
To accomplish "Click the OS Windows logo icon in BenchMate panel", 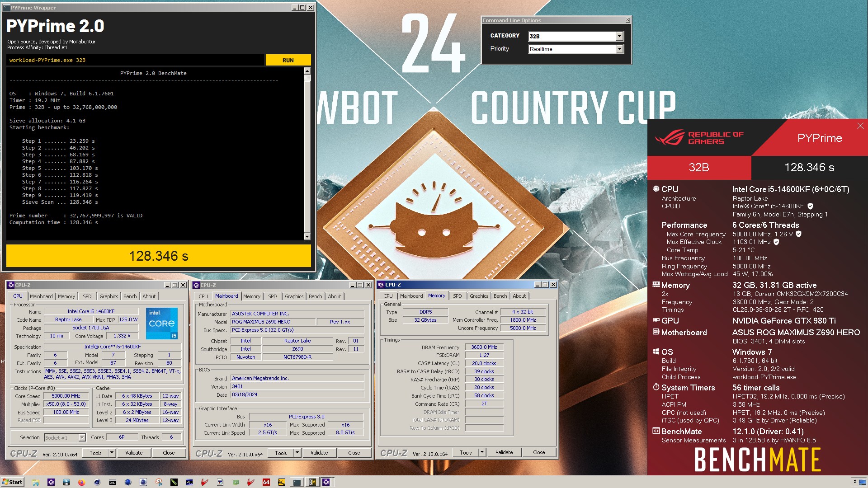I will 656,352.
